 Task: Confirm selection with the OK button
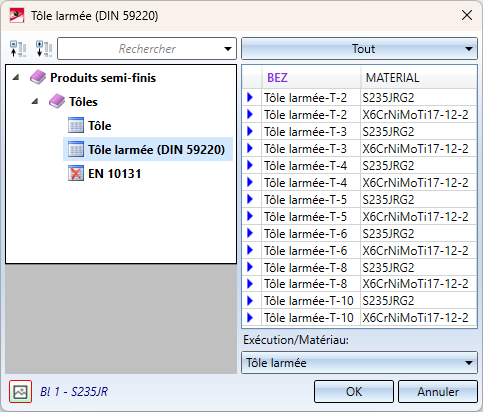pyautogui.click(x=354, y=392)
